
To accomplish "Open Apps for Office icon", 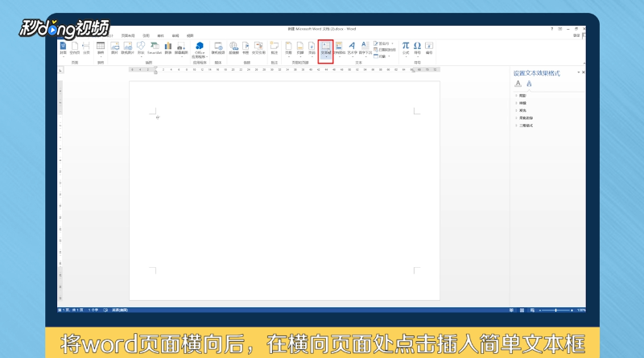I will pos(200,50).
